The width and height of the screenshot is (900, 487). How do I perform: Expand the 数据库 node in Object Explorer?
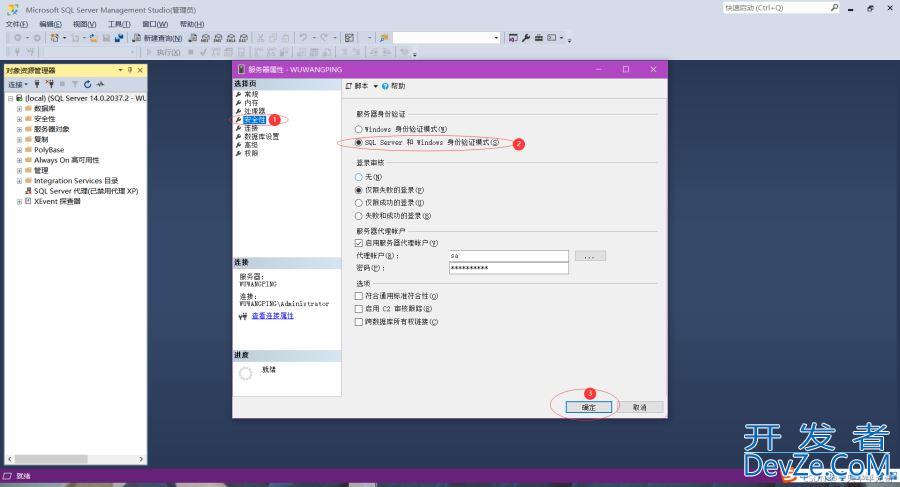point(19,109)
